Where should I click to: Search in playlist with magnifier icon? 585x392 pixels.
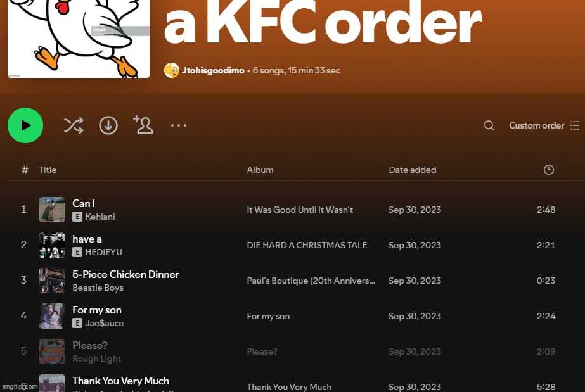[489, 125]
